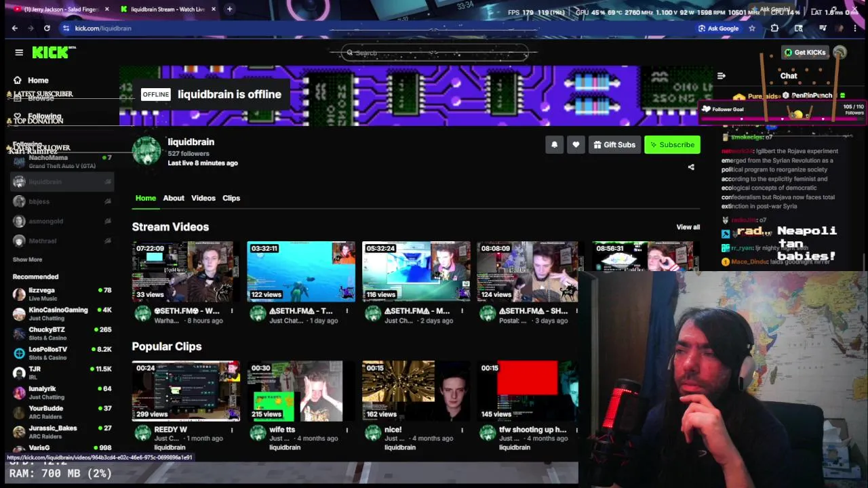Open options for the 3 days ago video
The width and height of the screenshot is (868, 488).
pyautogui.click(x=576, y=311)
